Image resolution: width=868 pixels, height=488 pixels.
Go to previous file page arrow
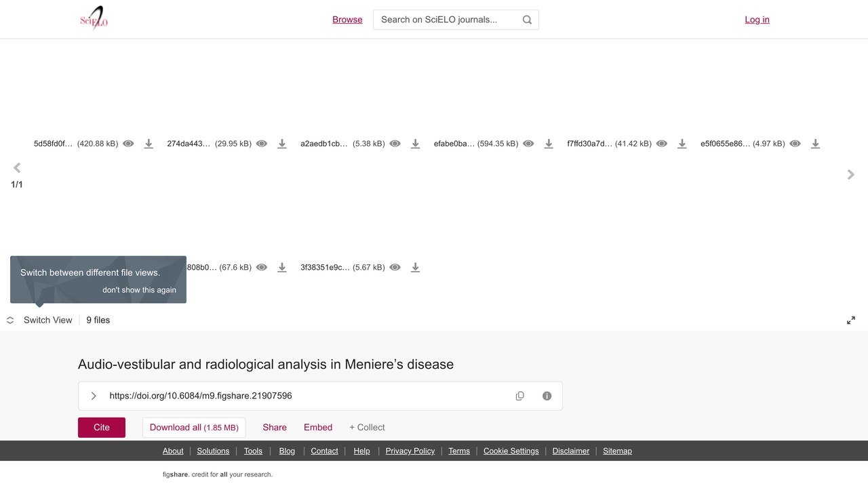pyautogui.click(x=17, y=167)
